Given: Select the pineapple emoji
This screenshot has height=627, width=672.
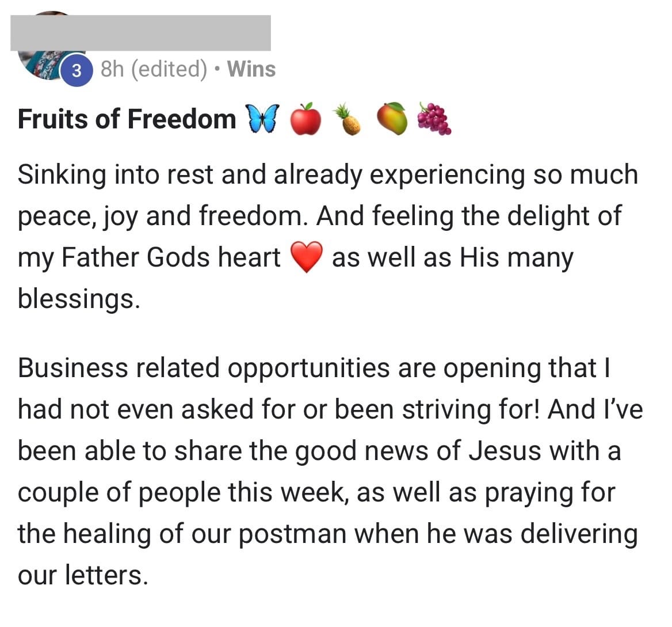Looking at the screenshot, I should pyautogui.click(x=348, y=119).
